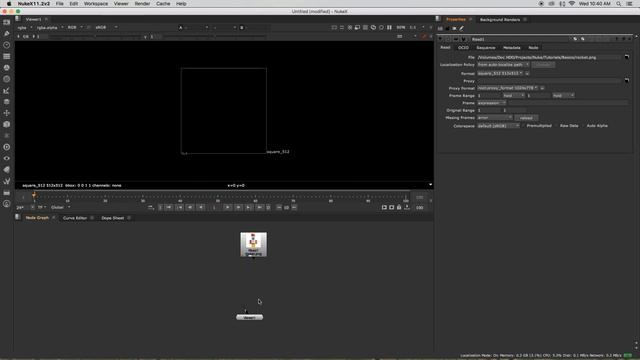This screenshot has width=640, height=360.
Task: Toggle the Auto Alpha checkbox
Action: 584,126
